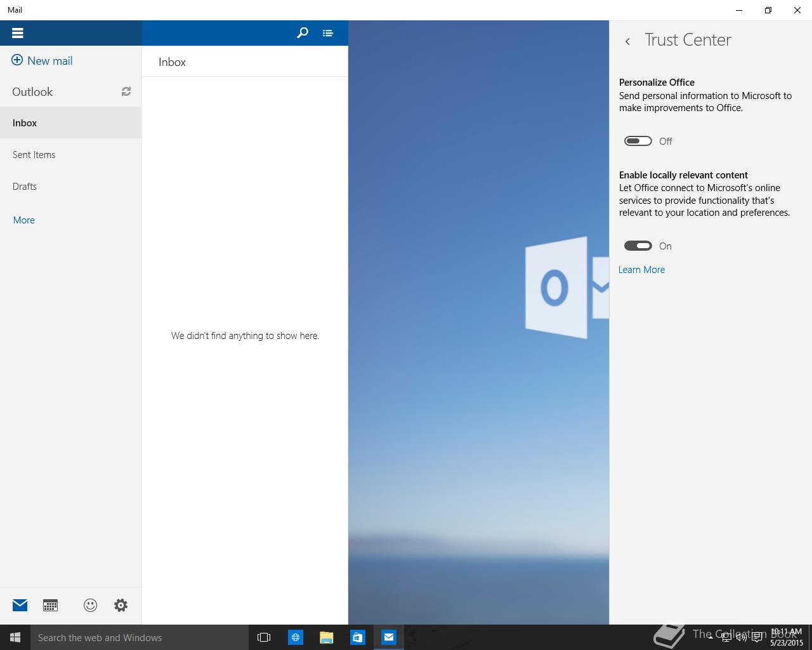
Task: Click the 'We didn't find anything' message
Action: click(245, 335)
